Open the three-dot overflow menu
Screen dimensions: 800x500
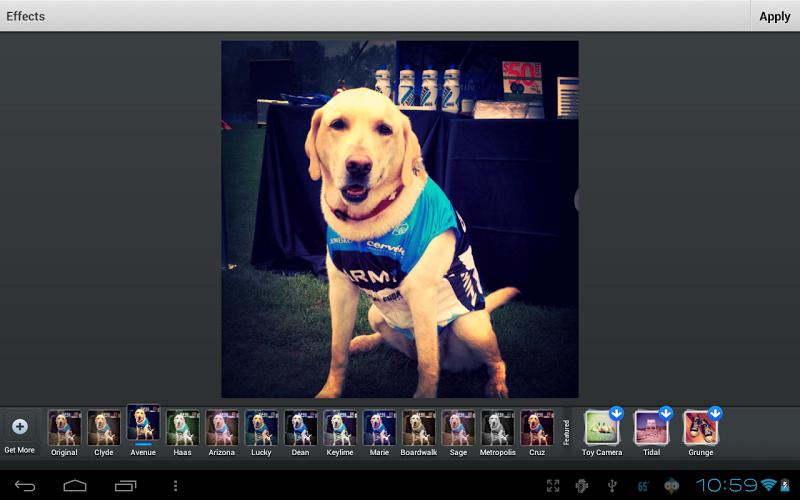176,486
